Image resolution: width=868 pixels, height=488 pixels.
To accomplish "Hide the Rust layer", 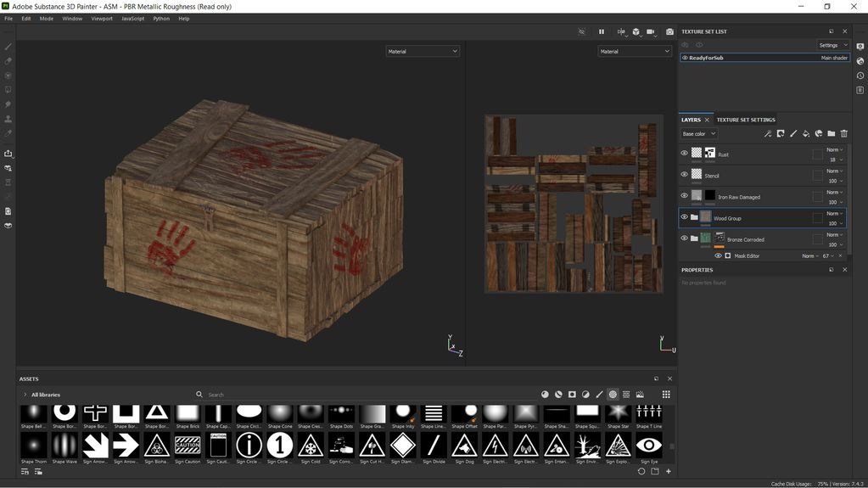I will [685, 154].
